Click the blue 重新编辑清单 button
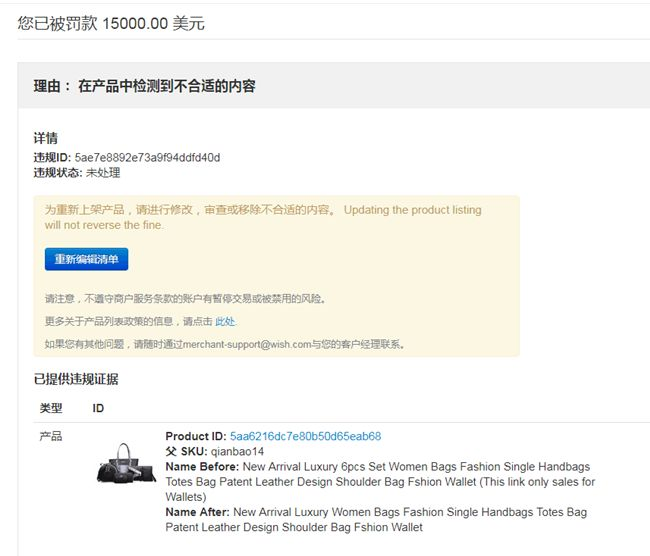 point(86,259)
